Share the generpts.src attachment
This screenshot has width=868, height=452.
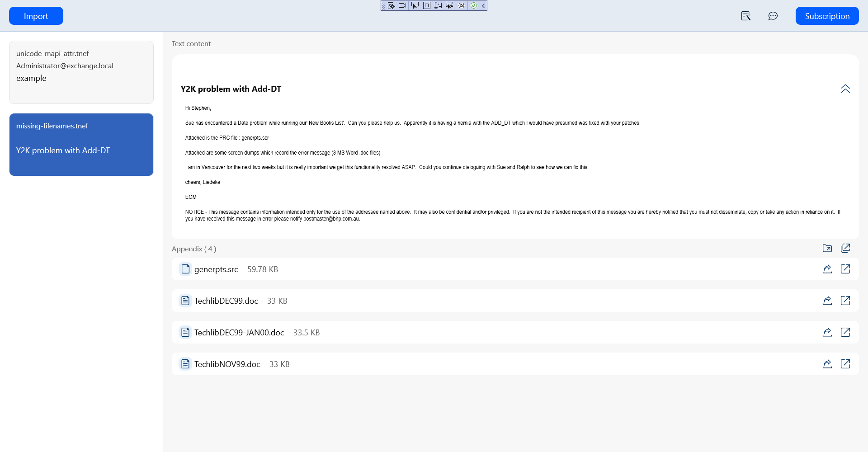827,268
